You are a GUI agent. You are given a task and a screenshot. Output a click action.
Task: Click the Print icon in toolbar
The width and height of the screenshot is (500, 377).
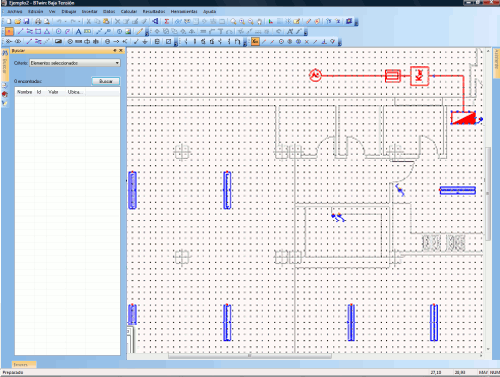pos(38,21)
